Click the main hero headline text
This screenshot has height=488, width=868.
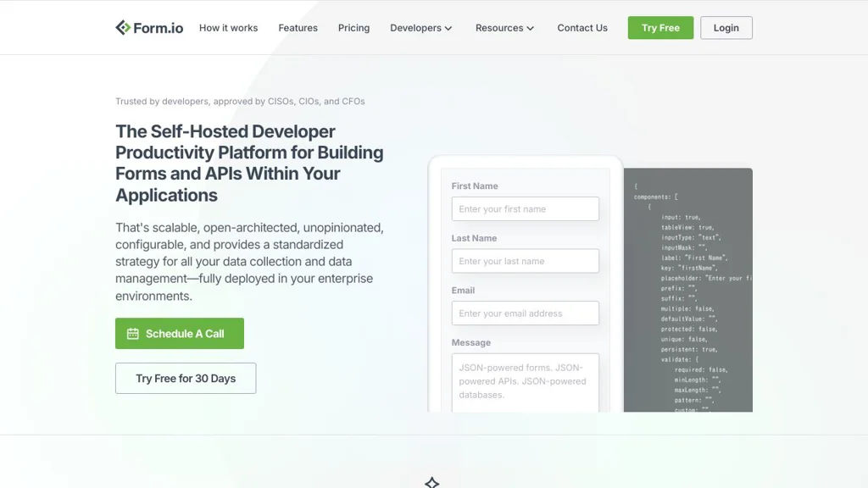(x=249, y=163)
